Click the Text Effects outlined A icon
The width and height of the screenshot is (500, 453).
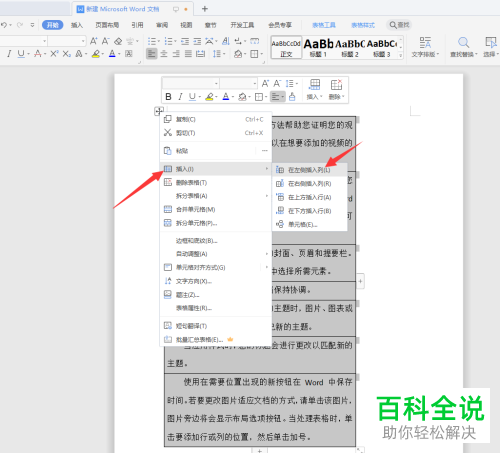[79, 54]
